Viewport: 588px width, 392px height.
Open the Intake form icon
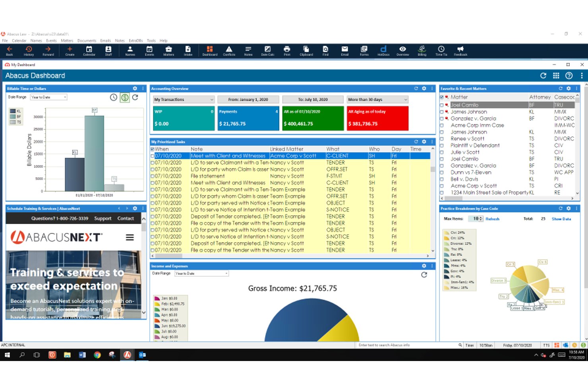pos(188,51)
